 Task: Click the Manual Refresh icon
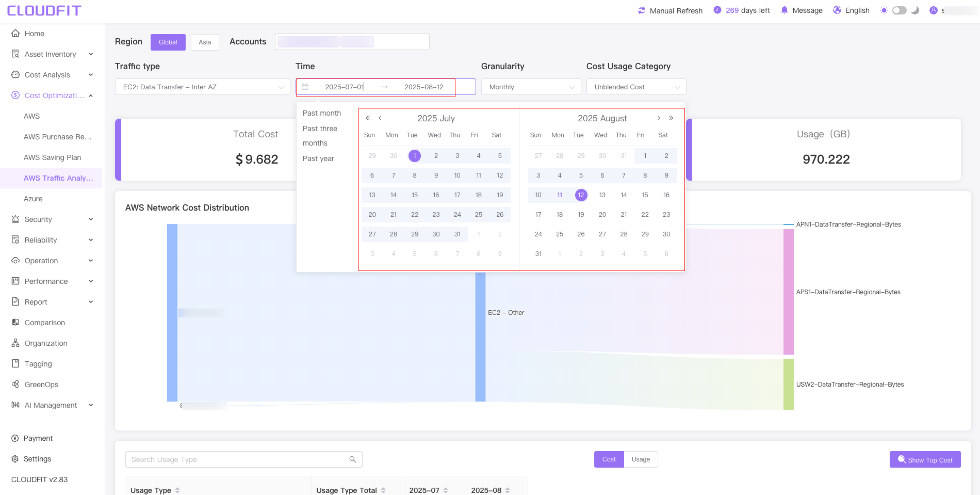(642, 10)
